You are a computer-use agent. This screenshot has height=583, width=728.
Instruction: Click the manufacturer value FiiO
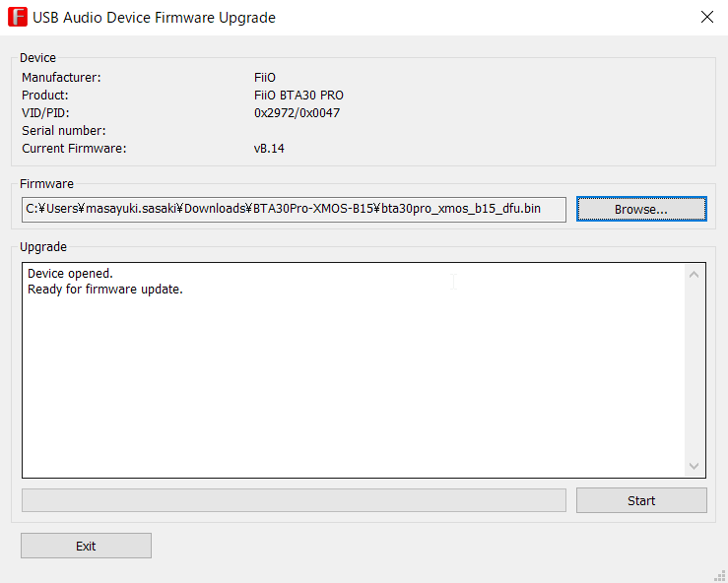[265, 78]
